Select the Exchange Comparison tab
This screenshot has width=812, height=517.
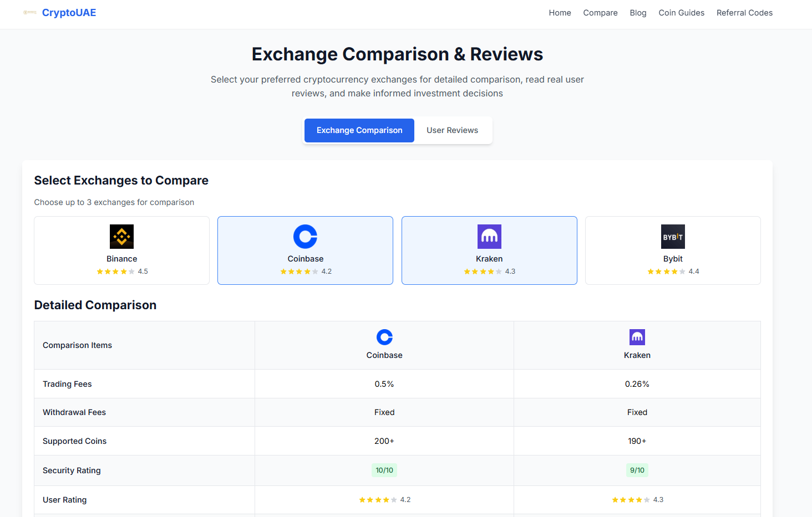tap(359, 130)
